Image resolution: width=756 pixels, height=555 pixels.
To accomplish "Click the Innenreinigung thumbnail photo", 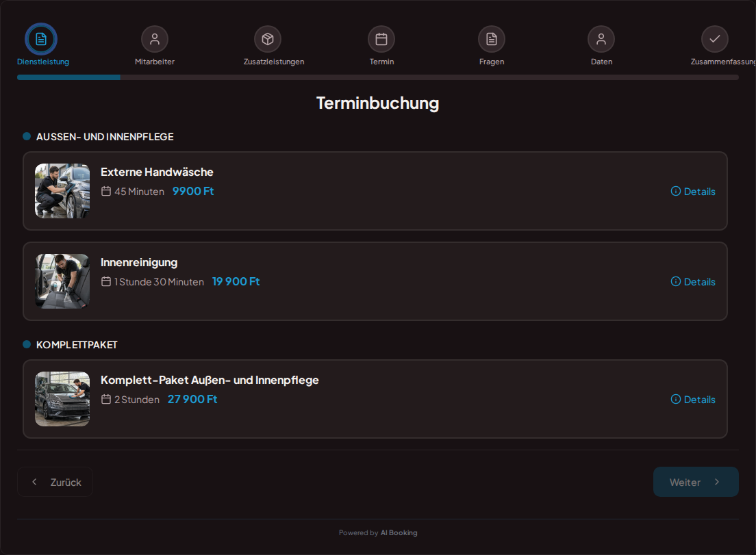I will (x=62, y=281).
